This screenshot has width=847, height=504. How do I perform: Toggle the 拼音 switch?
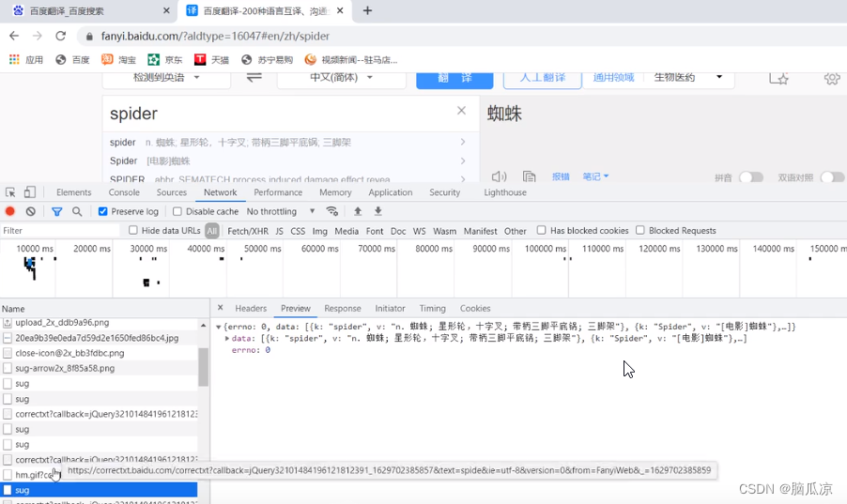pyautogui.click(x=751, y=177)
